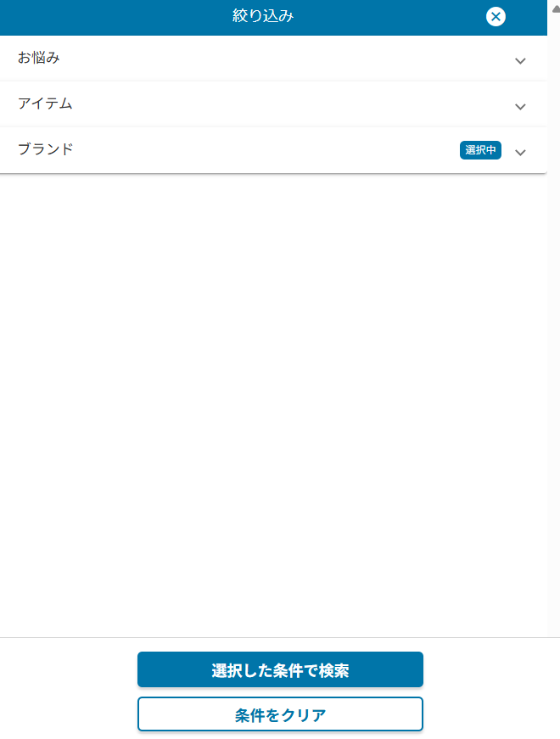560x739 pixels.
Task: Select the お悩み label text
Action: (x=39, y=59)
